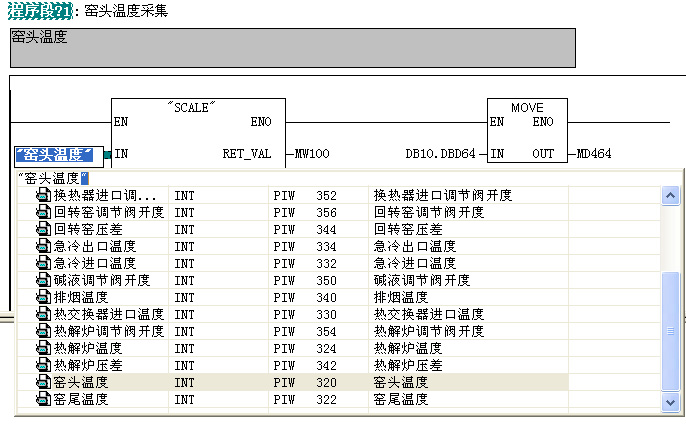Click the symbol icon beside 回转窑压差
Viewport: 686px width, 424px height.
43,229
